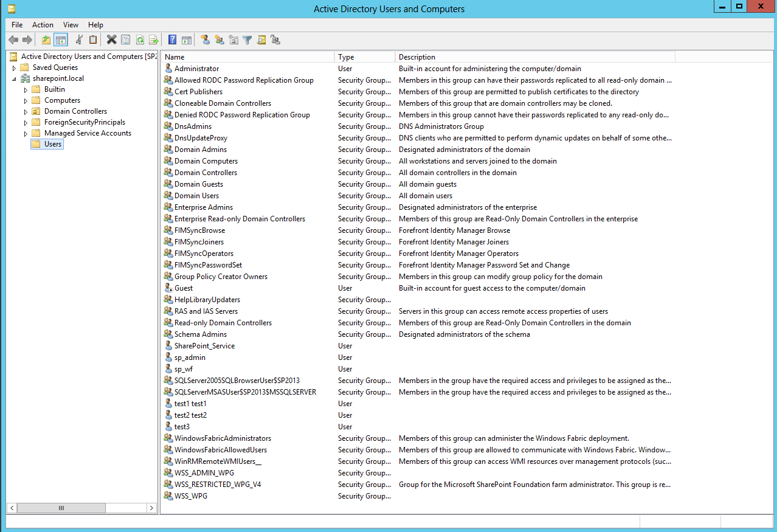Click the green Refresh icon
The height and width of the screenshot is (532, 777).
[140, 40]
